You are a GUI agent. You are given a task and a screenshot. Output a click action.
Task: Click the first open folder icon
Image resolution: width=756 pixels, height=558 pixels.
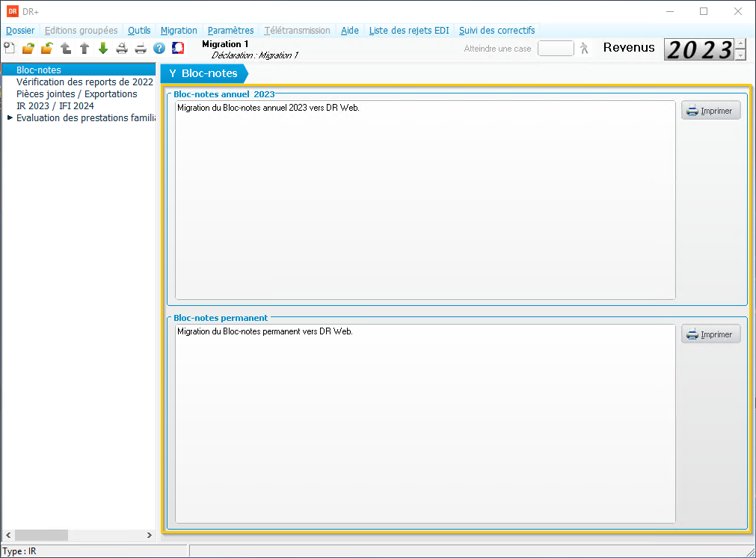pyautogui.click(x=28, y=49)
